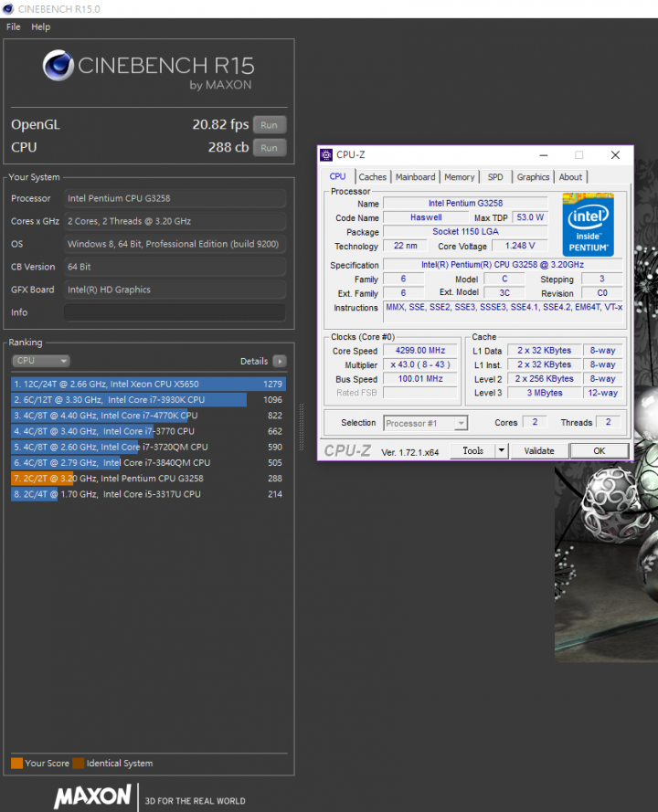This screenshot has width=658, height=812.
Task: Click the panel splitter grip handle
Action: pyautogui.click(x=302, y=427)
